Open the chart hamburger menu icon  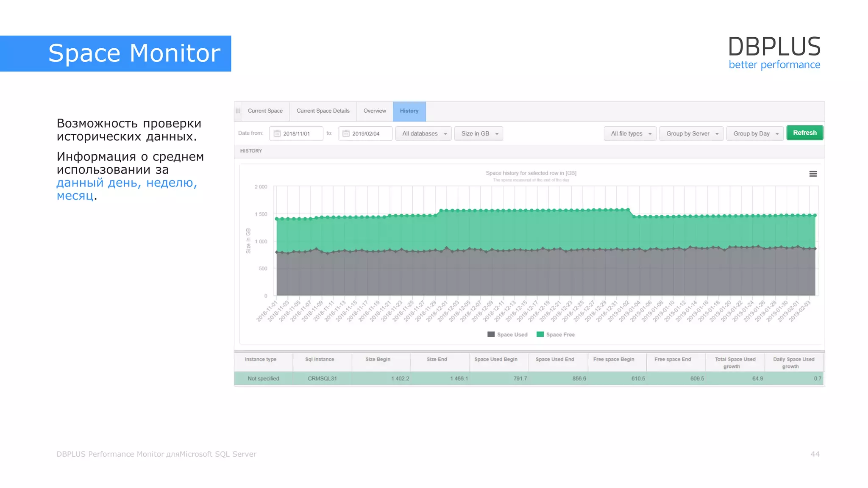tap(812, 174)
